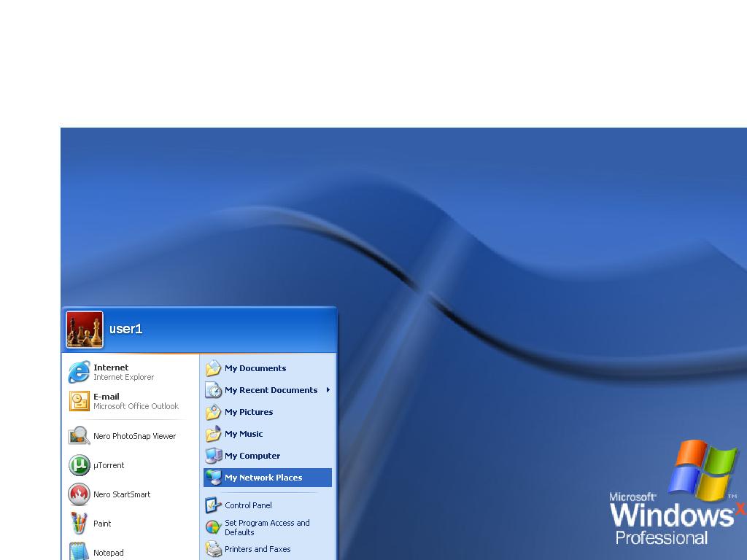Open Printers and Faxes
747x560 pixels.
[257, 549]
